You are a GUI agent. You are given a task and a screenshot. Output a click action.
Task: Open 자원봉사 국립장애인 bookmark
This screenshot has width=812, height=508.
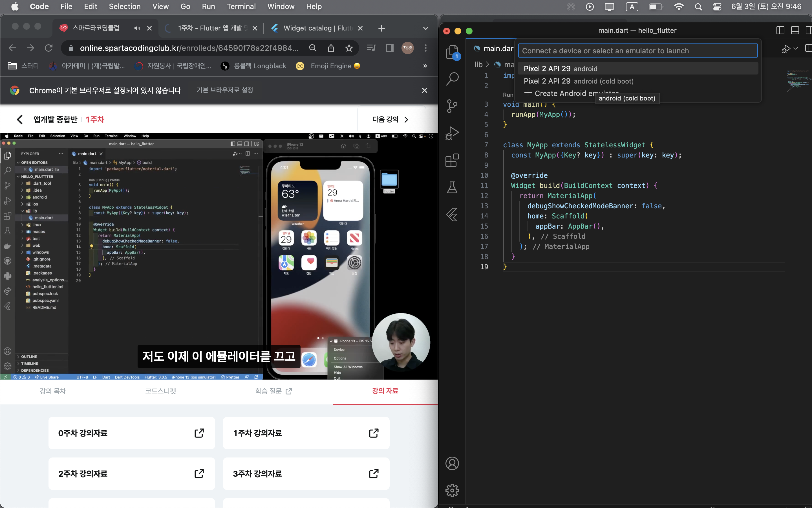point(173,66)
